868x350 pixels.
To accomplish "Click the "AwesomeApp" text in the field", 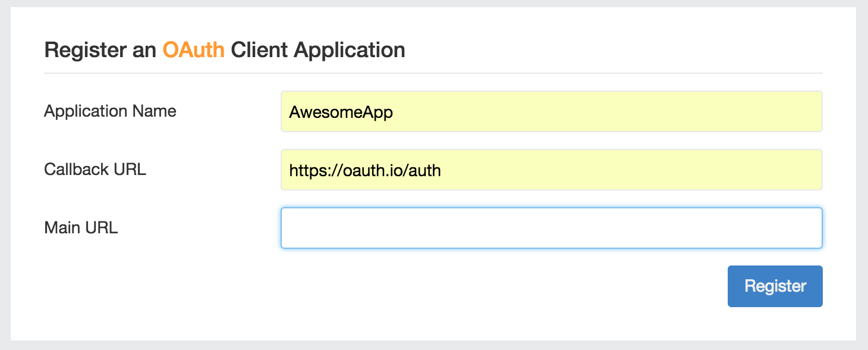I will coord(341,112).
